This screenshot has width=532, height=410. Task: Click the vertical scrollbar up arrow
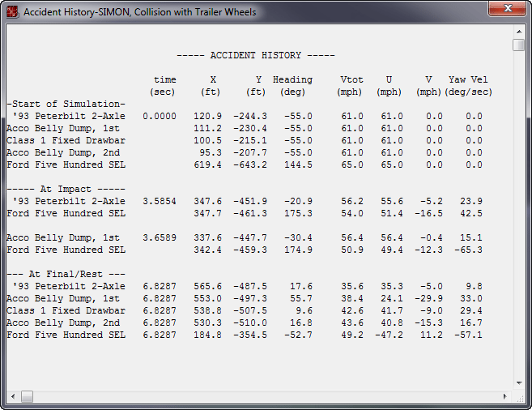518,31
